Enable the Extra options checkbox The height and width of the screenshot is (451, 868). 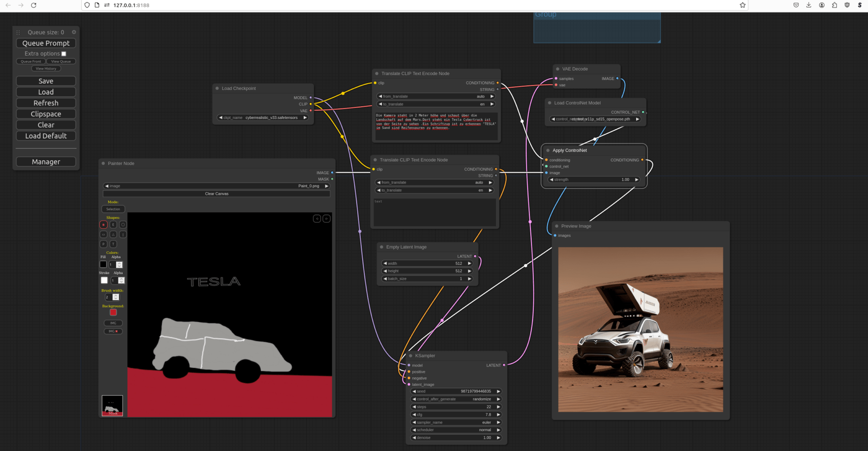click(x=64, y=54)
